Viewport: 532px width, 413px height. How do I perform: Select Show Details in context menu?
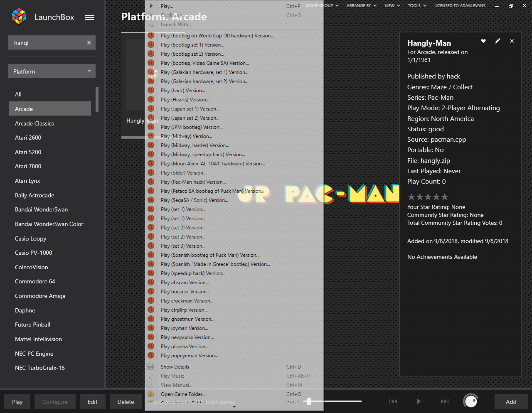pos(234,366)
